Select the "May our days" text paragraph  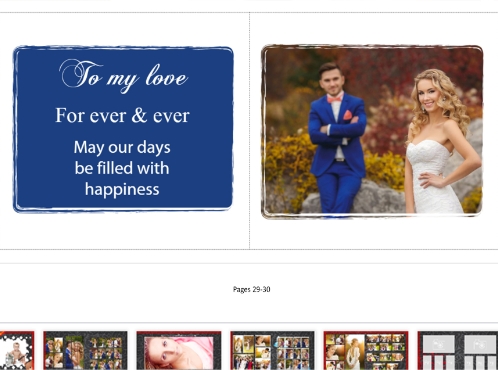(122, 168)
